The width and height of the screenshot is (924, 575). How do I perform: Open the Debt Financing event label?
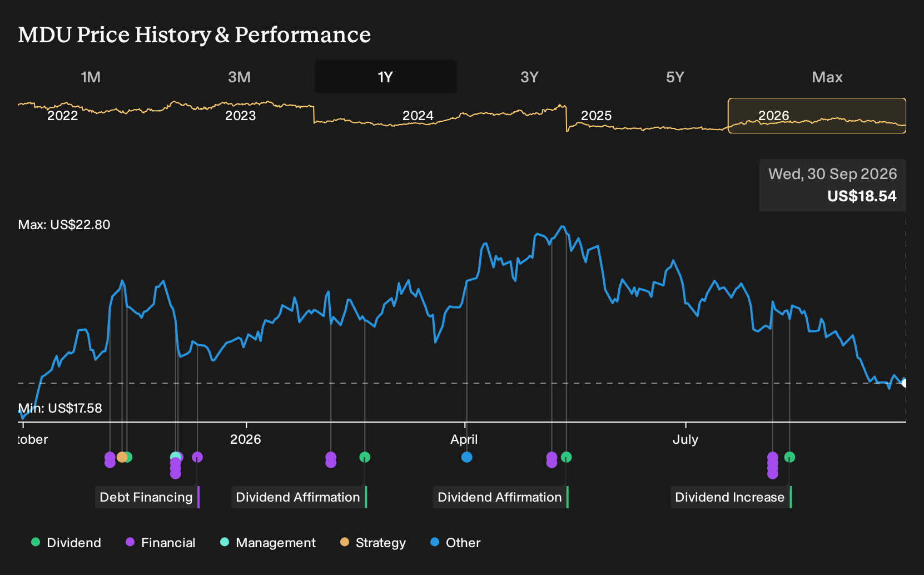[147, 497]
